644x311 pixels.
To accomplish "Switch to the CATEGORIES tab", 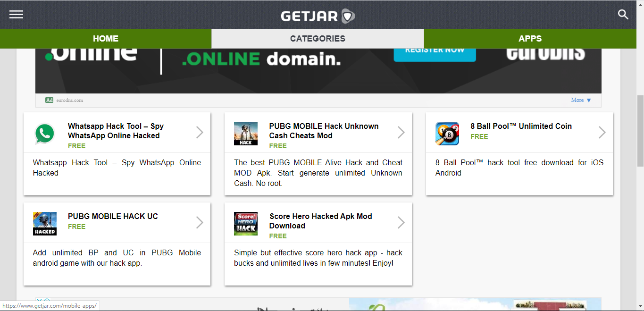I will point(318,39).
